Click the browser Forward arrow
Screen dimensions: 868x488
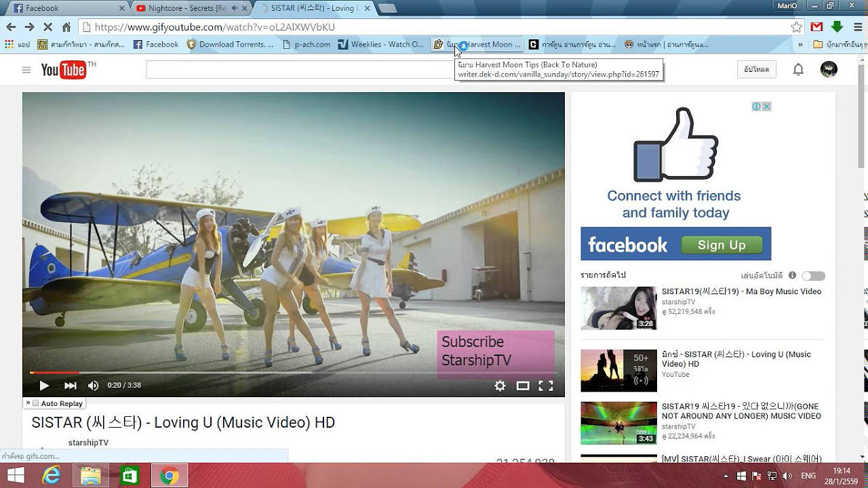(29, 27)
